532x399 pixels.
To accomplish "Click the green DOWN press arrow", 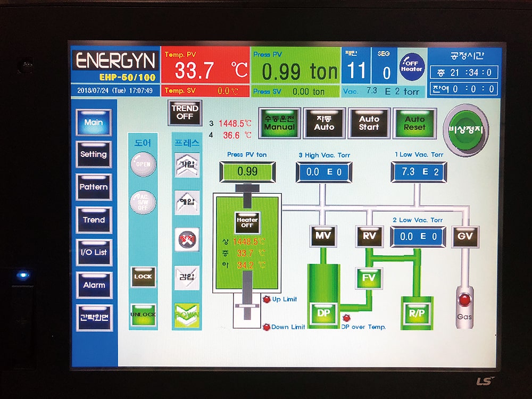I will (x=187, y=315).
